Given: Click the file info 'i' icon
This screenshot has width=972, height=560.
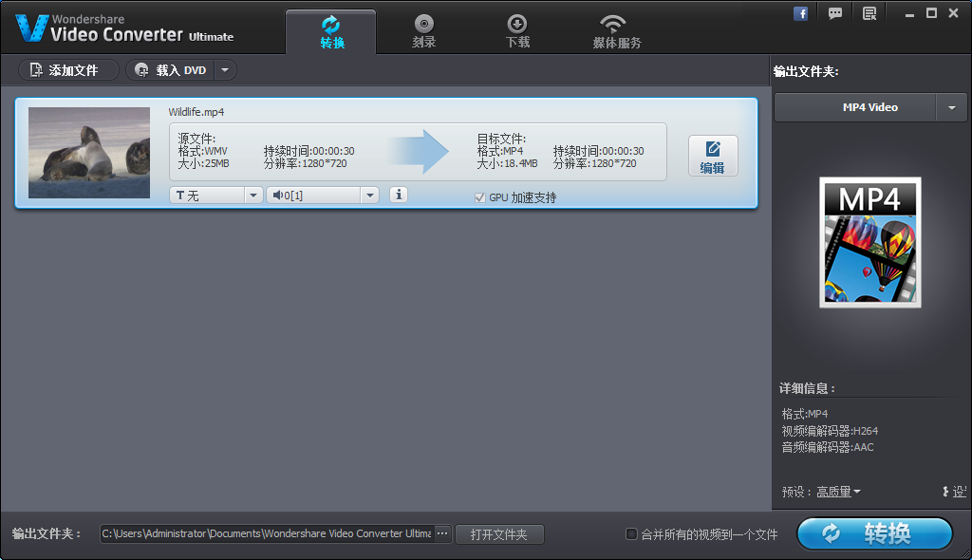Looking at the screenshot, I should tap(399, 195).
